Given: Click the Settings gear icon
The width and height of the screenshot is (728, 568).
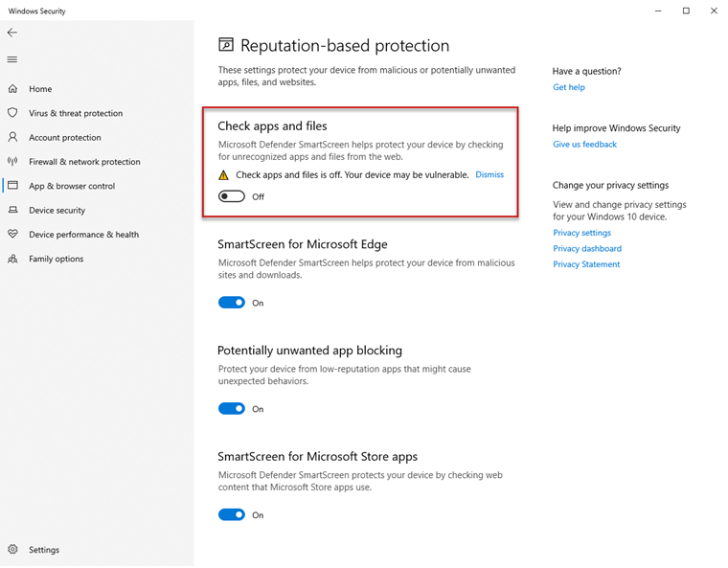Looking at the screenshot, I should click(12, 550).
